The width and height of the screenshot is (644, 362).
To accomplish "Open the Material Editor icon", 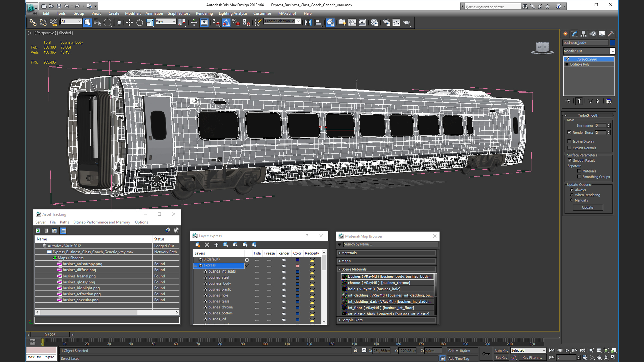I will point(374,22).
